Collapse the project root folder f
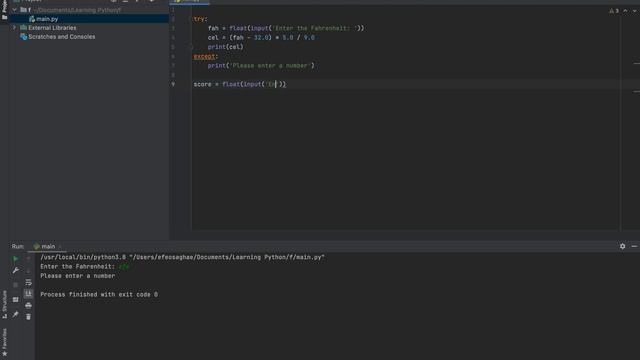The height and width of the screenshot is (360, 640). click(x=14, y=10)
